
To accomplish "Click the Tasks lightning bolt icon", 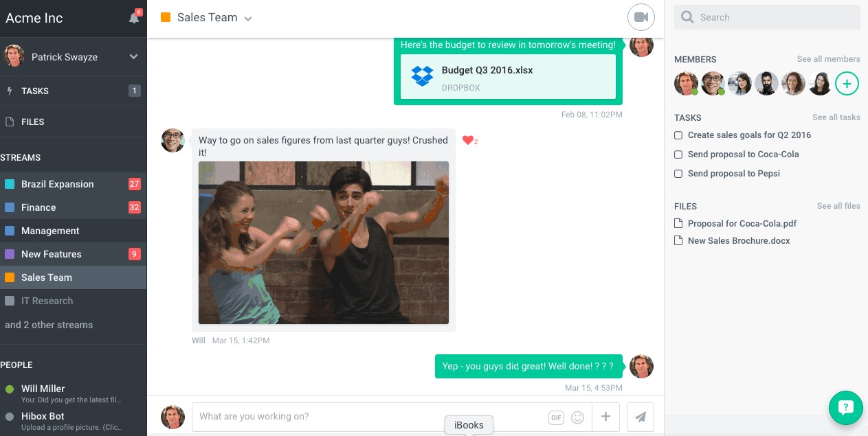I will [x=9, y=91].
